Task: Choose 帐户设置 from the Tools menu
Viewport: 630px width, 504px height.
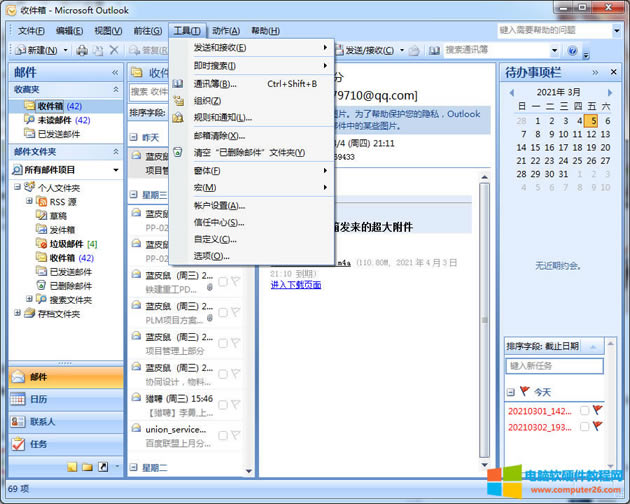Action: 221,205
